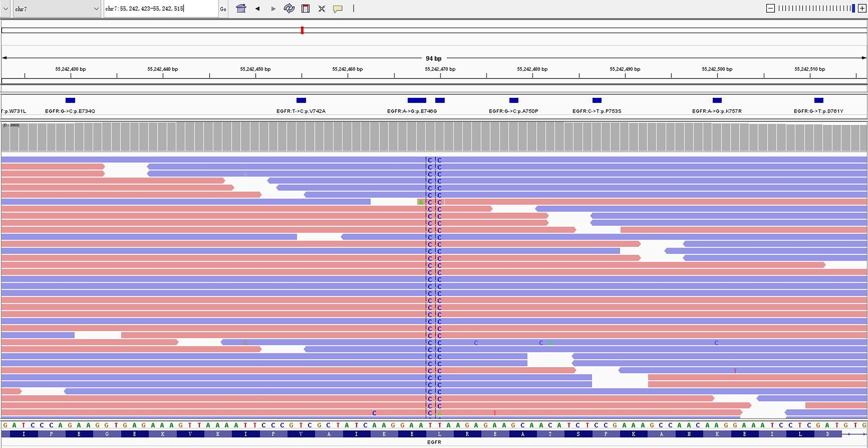This screenshot has width=868, height=448.
Task: Zoom in using the plus icon
Action: pyautogui.click(x=862, y=8)
